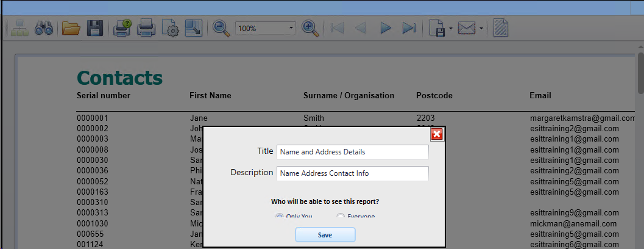Open Find with the binoculars icon

pos(43,28)
